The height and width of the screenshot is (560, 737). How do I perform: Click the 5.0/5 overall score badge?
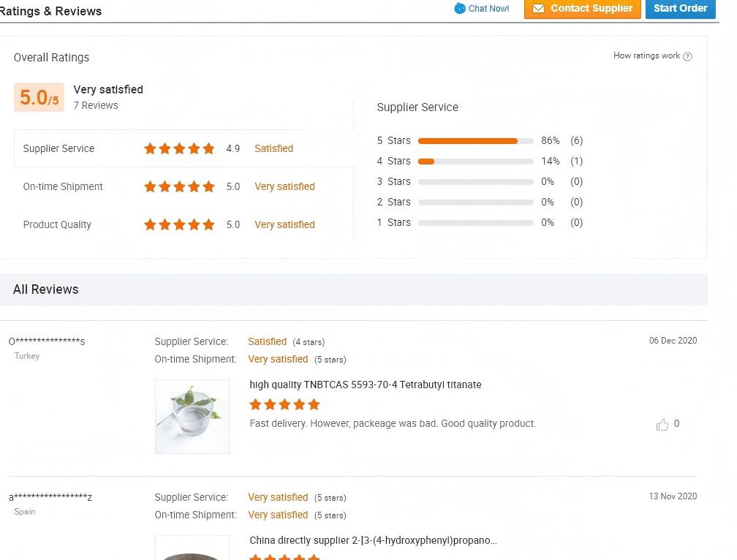(39, 97)
